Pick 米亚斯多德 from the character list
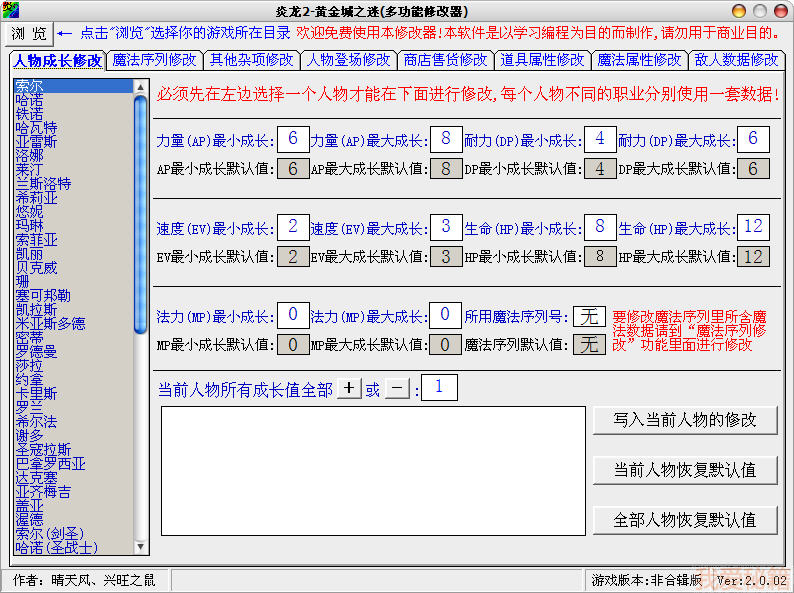 [50, 324]
